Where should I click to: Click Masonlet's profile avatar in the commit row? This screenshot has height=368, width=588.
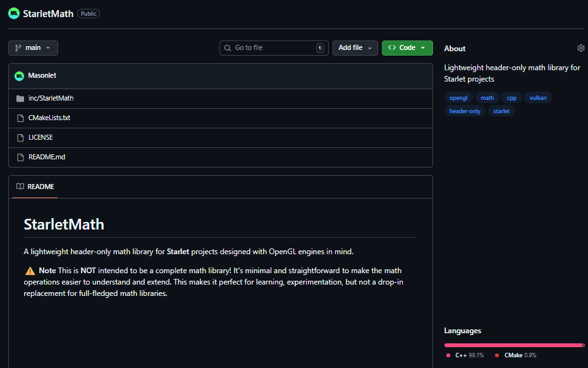pyautogui.click(x=19, y=75)
